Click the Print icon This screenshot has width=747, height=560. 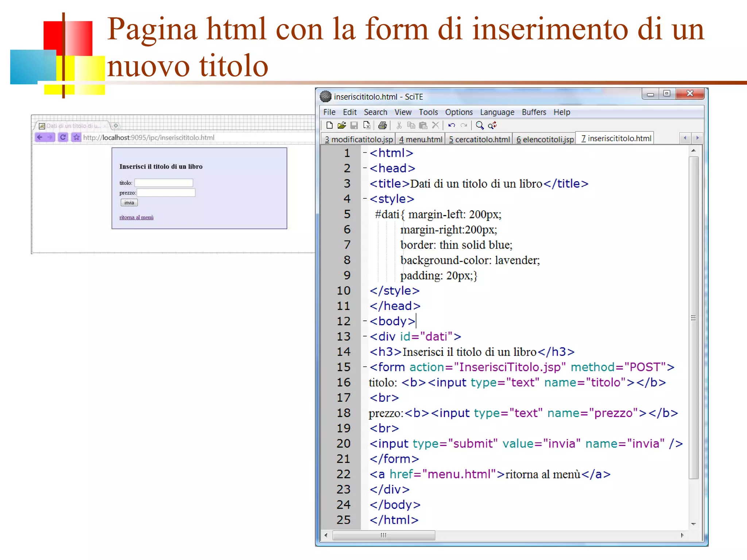click(382, 125)
